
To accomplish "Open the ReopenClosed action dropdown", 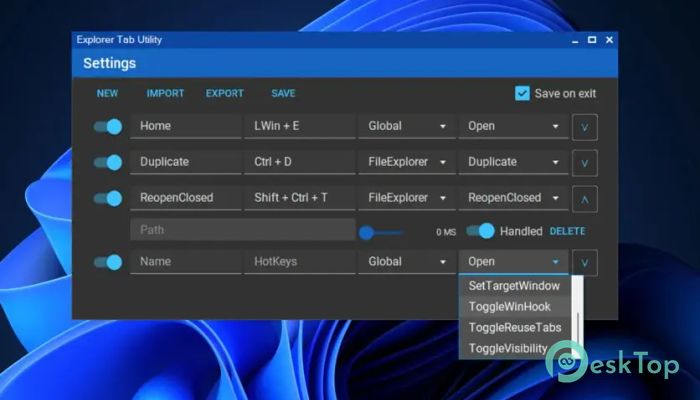I will tap(513, 198).
